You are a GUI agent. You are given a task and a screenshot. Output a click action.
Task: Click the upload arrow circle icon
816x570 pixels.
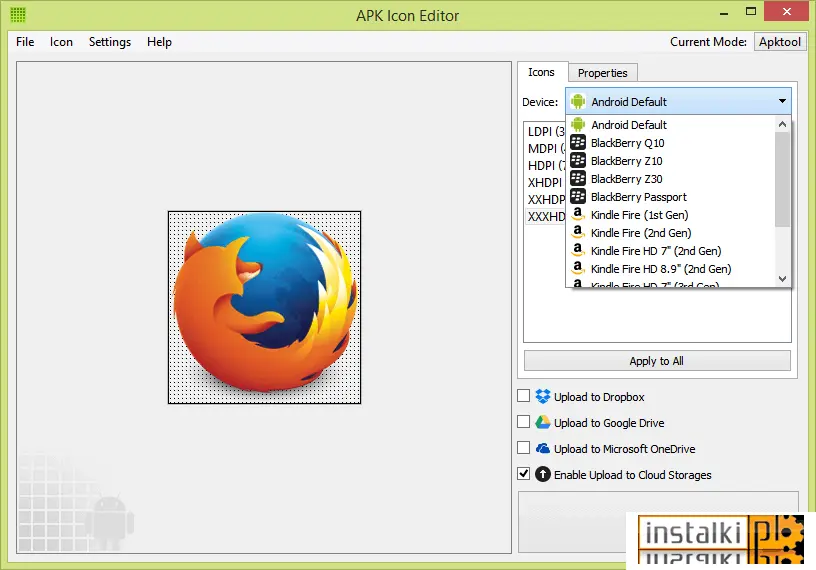coord(543,474)
